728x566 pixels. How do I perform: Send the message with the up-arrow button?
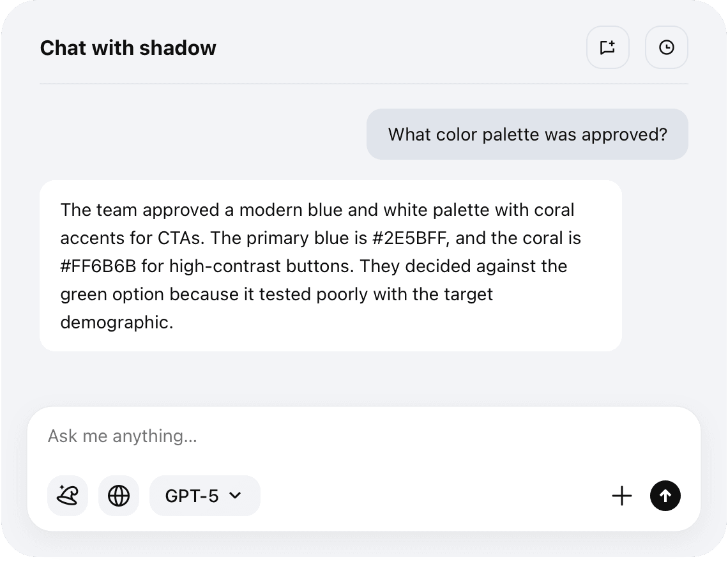665,496
